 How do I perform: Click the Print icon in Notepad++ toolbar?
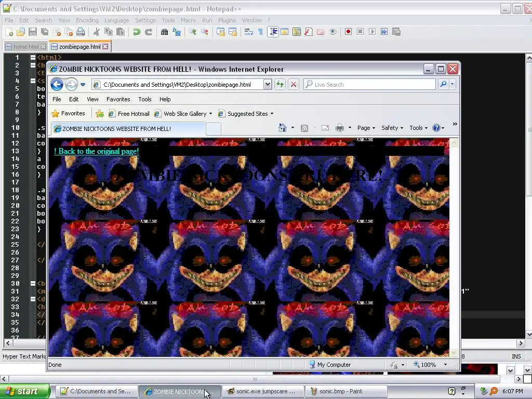click(81, 32)
